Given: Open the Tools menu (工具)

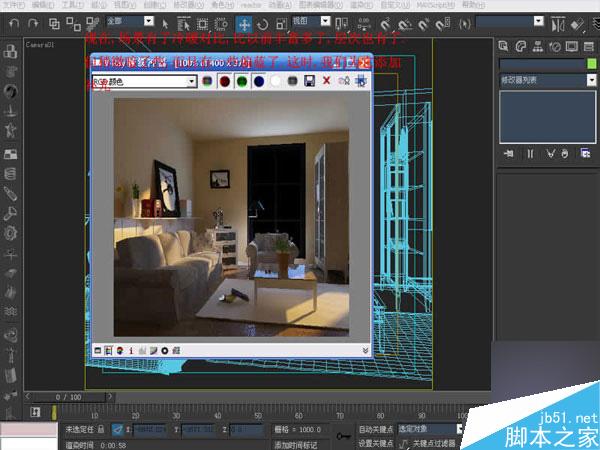Looking at the screenshot, I should 73,5.
